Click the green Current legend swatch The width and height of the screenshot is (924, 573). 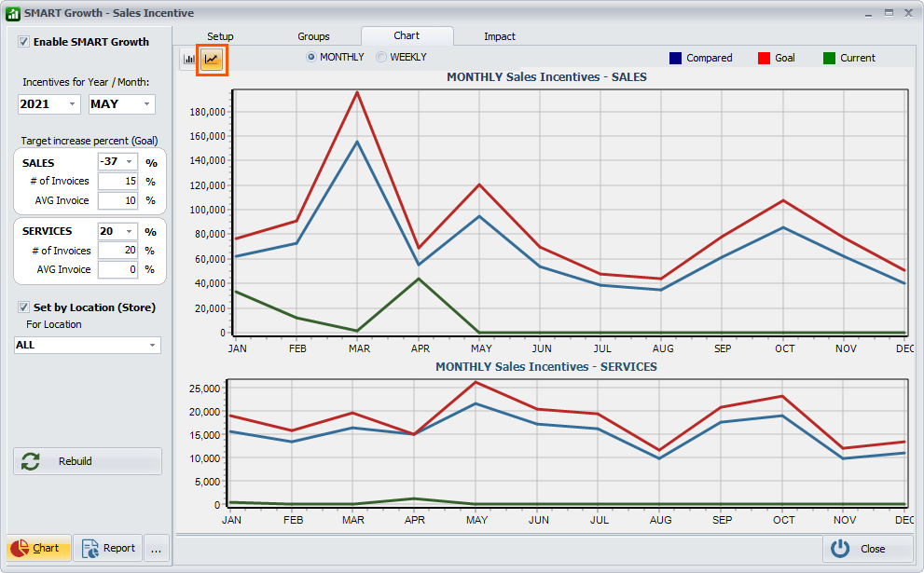829,58
